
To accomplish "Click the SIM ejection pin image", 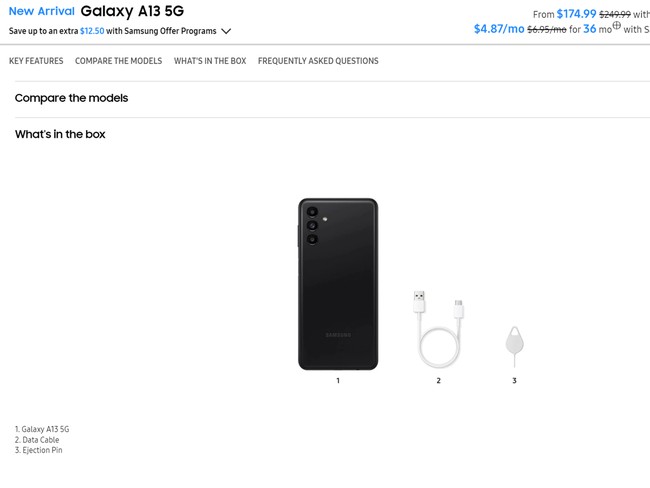I will [514, 346].
